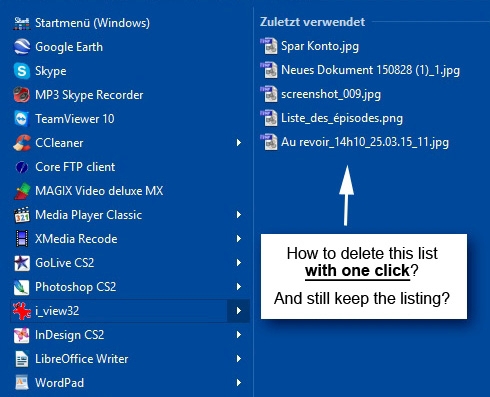Click the WordPad icon

[22, 383]
